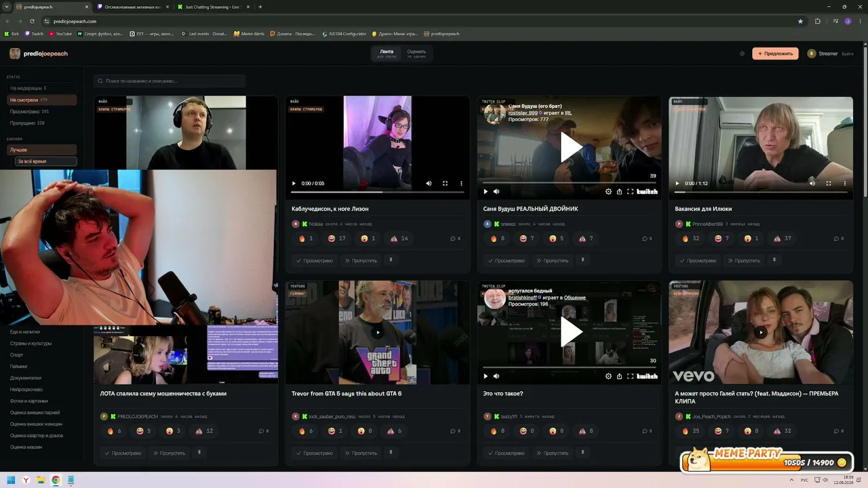Skip the Вакансия для Илюки post
The height and width of the screenshot is (488, 868).
click(743, 260)
